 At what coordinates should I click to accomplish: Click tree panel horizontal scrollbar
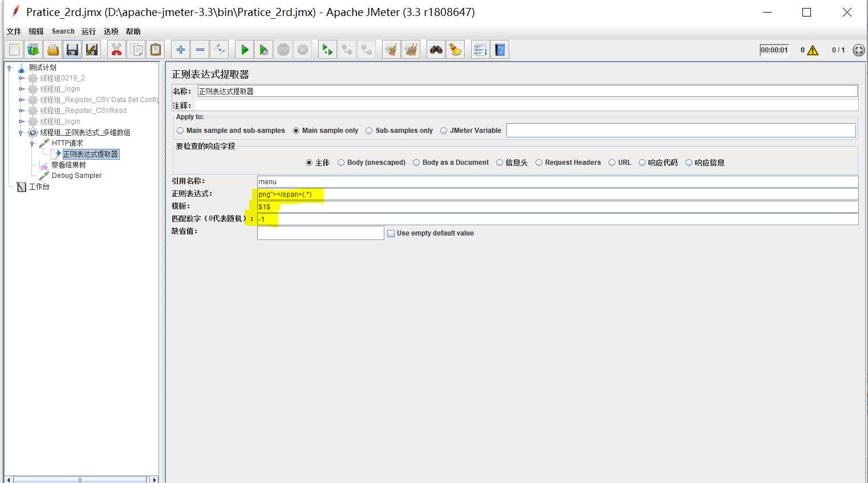[x=80, y=480]
